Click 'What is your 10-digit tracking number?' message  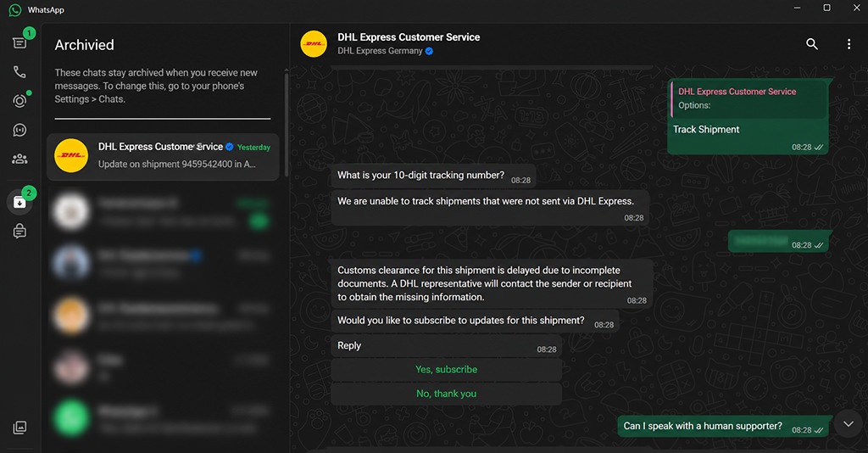pyautogui.click(x=433, y=176)
